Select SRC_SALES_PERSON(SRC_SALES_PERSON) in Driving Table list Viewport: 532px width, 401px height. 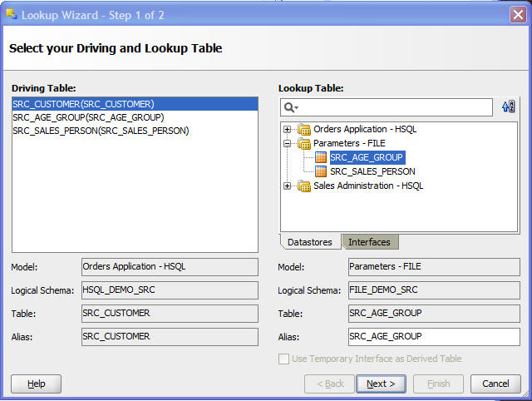(x=135, y=131)
